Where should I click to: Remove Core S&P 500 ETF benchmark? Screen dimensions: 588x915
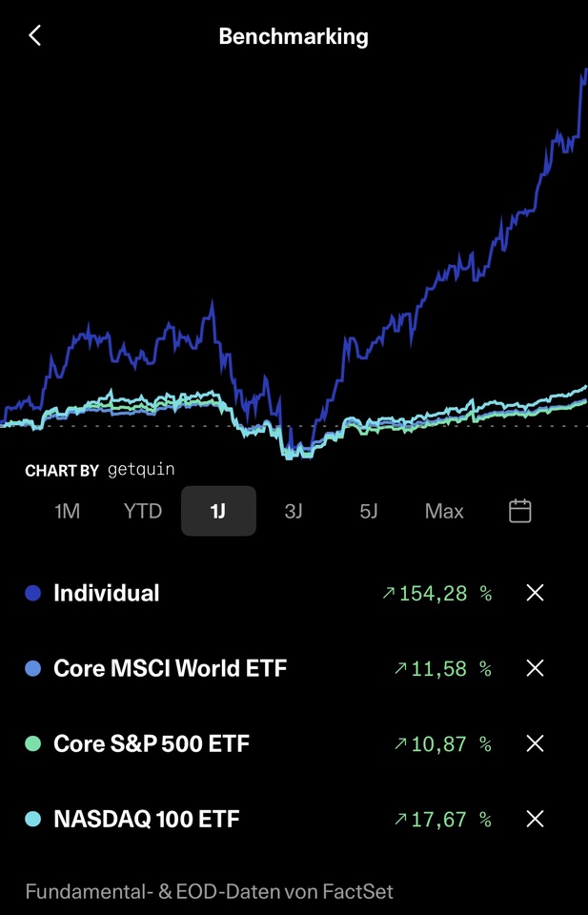pyautogui.click(x=536, y=743)
